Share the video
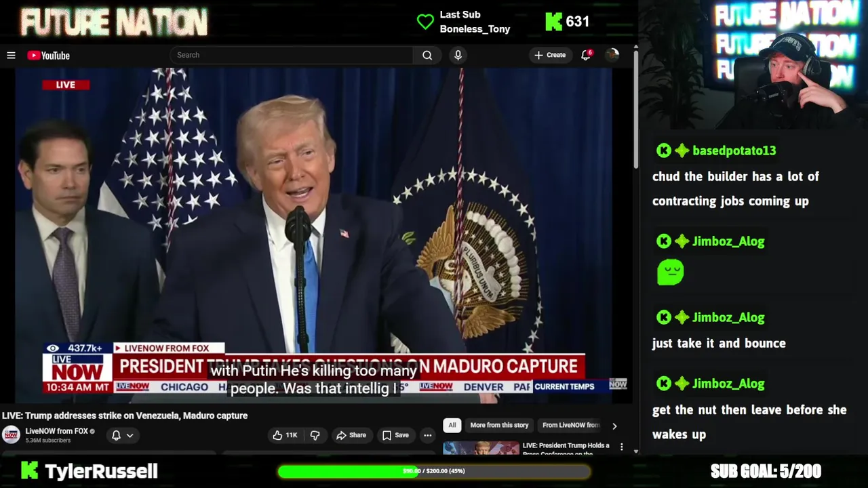This screenshot has width=868, height=488. coord(351,435)
